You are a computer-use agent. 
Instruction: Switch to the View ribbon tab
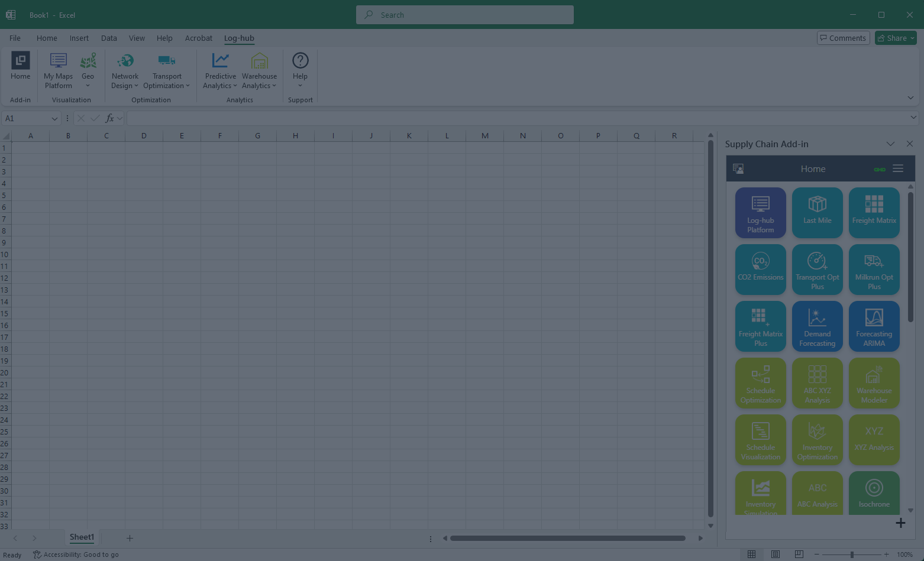point(137,38)
